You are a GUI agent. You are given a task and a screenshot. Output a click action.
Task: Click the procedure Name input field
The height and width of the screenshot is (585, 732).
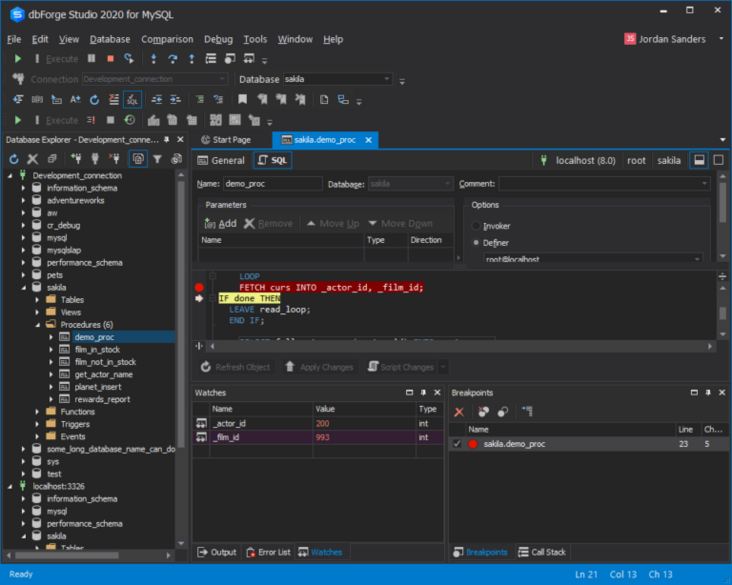tap(272, 184)
